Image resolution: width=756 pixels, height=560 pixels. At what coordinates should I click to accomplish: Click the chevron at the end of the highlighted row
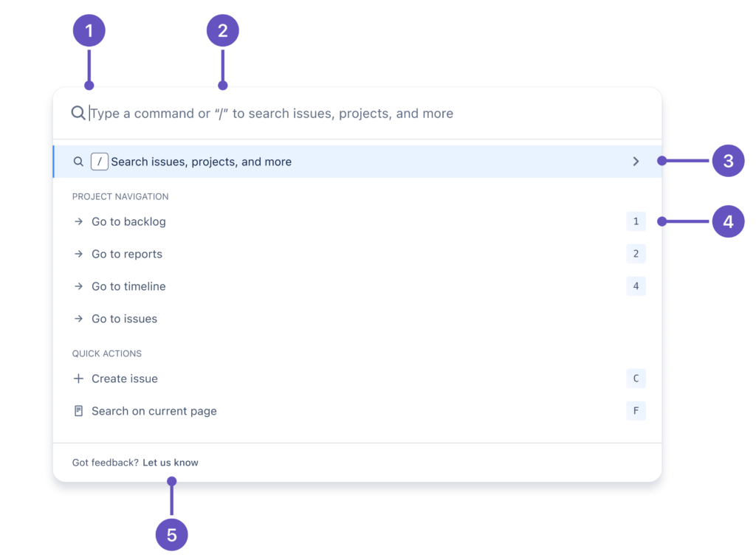[x=636, y=161]
